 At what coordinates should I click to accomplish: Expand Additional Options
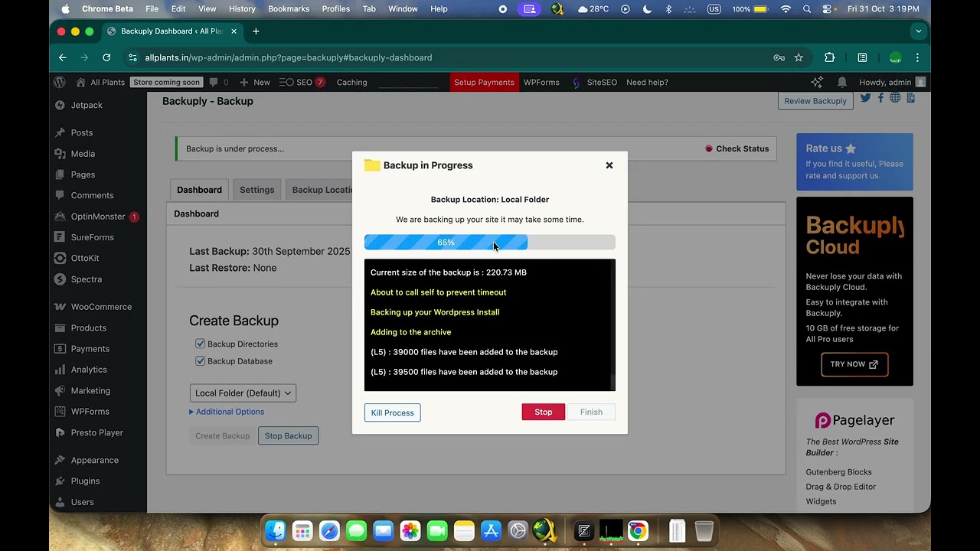click(x=227, y=412)
